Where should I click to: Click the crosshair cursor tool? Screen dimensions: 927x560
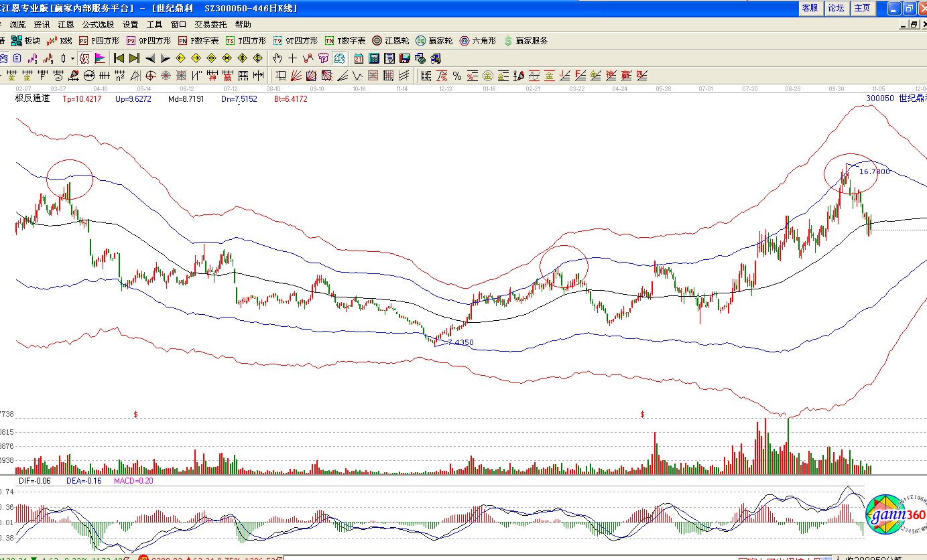(292, 58)
